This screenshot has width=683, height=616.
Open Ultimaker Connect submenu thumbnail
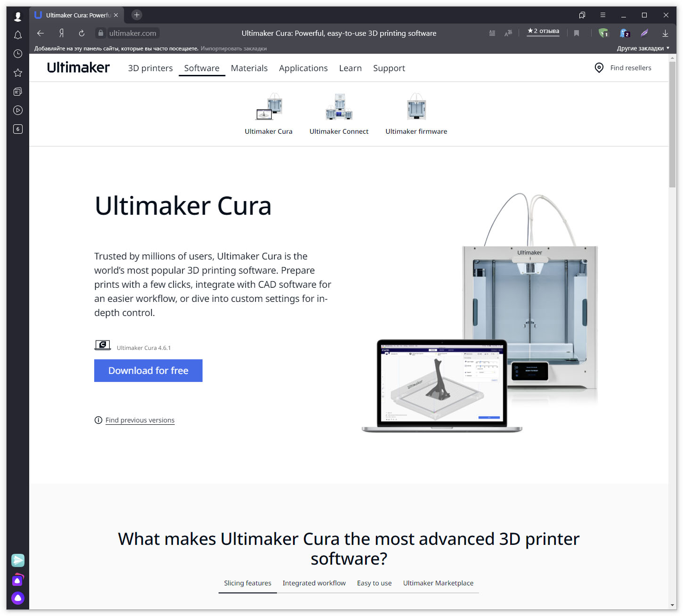(339, 114)
